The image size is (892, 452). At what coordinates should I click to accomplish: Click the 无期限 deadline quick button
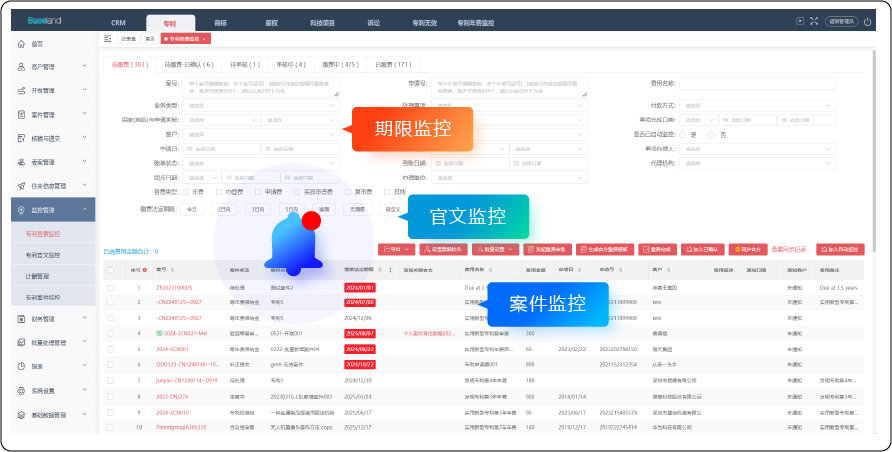(357, 210)
